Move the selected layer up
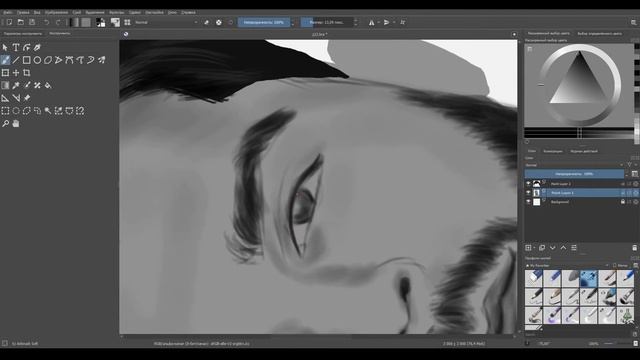 click(563, 248)
